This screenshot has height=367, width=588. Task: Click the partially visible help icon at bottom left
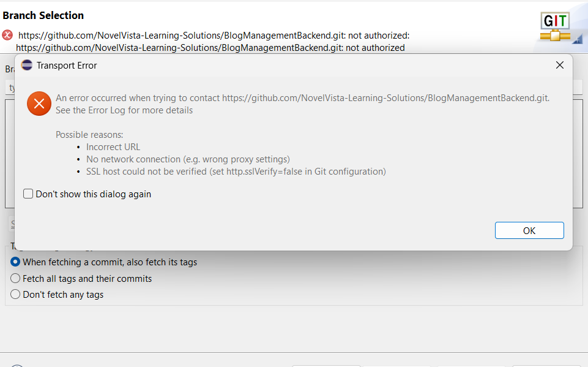click(x=17, y=366)
